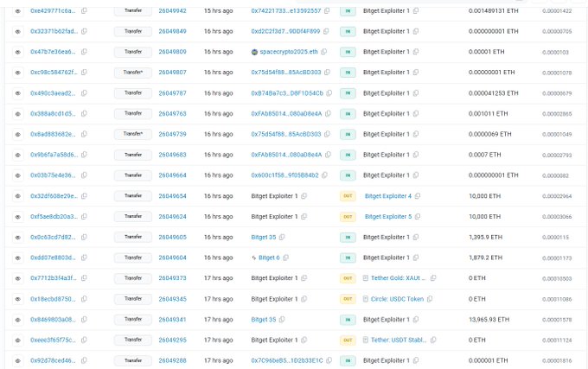Copy transaction hash 0x388a8cd1d5
This screenshot has height=369, width=588.
[84, 113]
